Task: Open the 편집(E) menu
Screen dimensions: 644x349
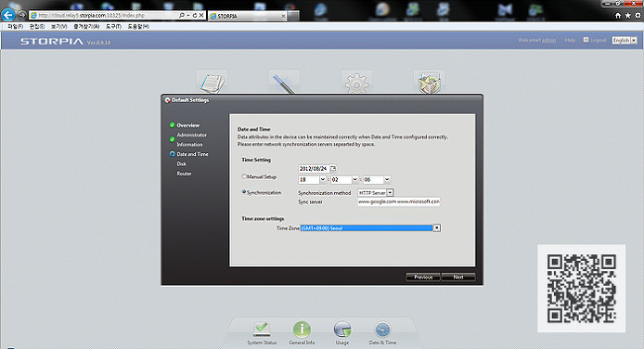Action: [x=37, y=26]
